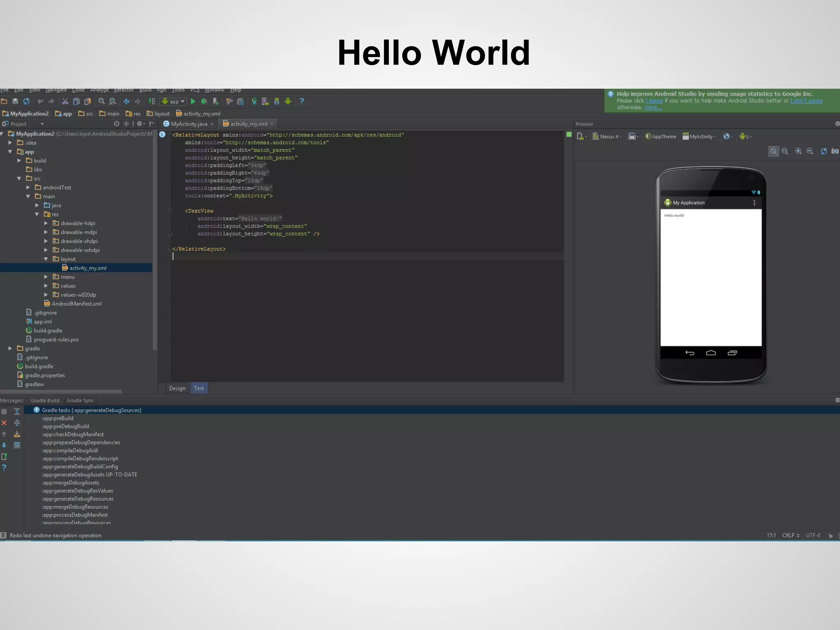
Task: Click the blue down arrow in Messages panel
Action: click(x=4, y=445)
